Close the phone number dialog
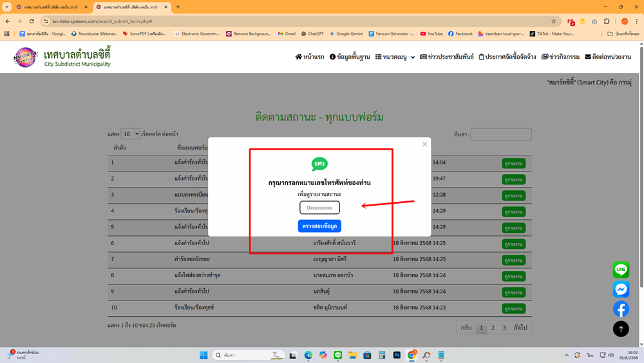The width and height of the screenshot is (644, 363). pos(424,144)
